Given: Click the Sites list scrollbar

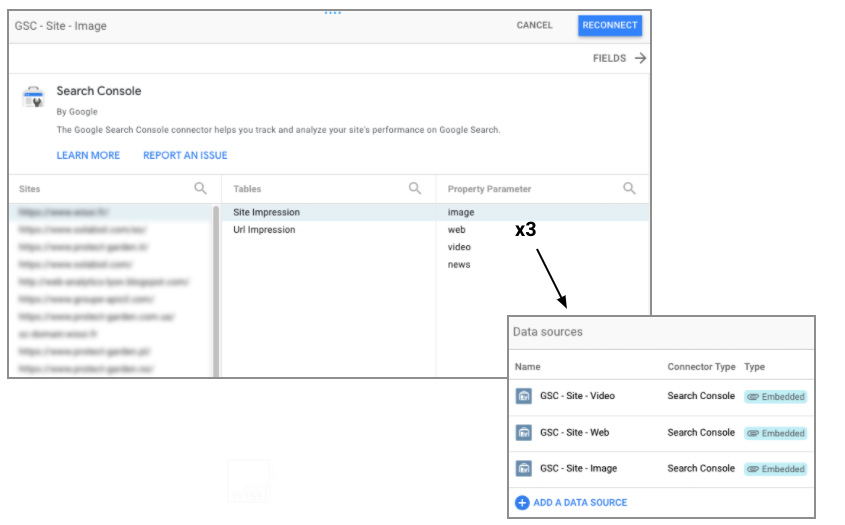Looking at the screenshot, I should (216, 291).
